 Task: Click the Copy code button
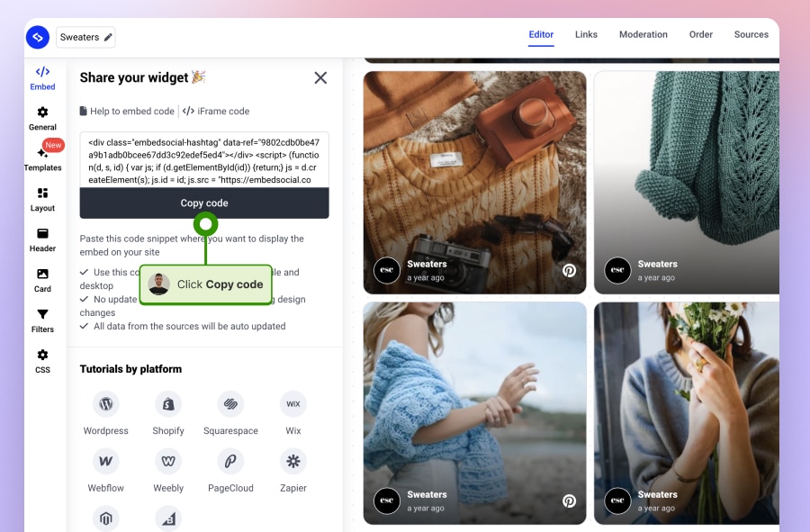(204, 203)
